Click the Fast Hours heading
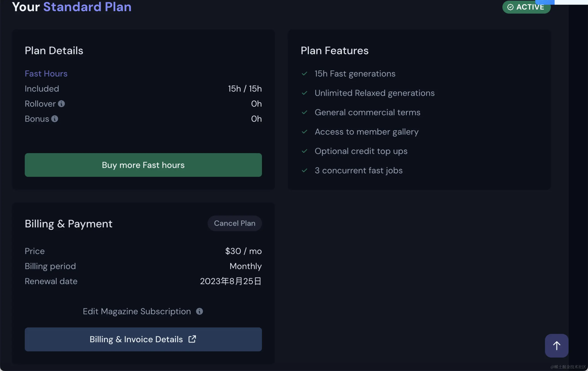Screen dimensions: 588x371 [x=46, y=74]
